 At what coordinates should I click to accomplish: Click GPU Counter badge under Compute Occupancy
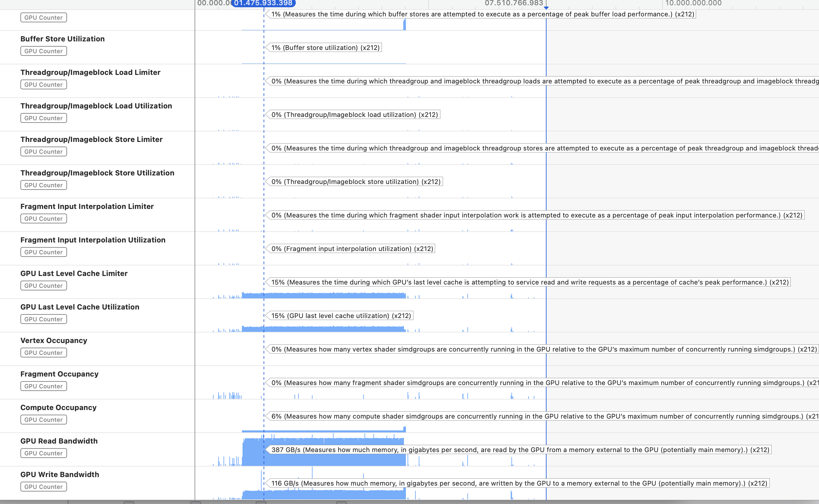[x=44, y=420]
